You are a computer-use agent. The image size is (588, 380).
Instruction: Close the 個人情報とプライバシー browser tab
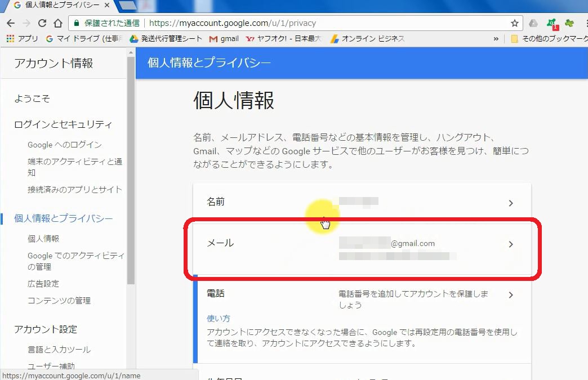pyautogui.click(x=107, y=5)
